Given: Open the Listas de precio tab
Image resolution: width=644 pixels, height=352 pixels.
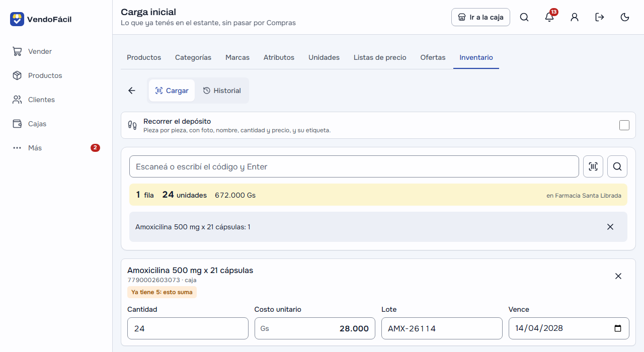Looking at the screenshot, I should 380,57.
